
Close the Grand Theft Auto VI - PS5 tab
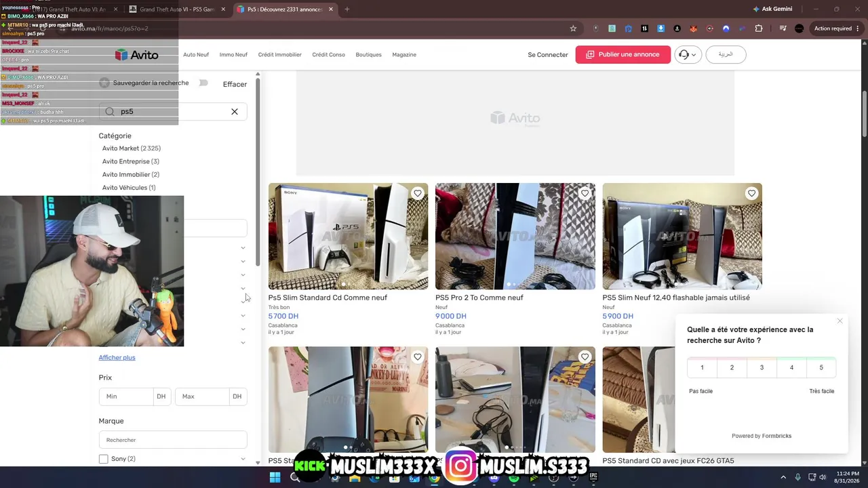pyautogui.click(x=223, y=9)
